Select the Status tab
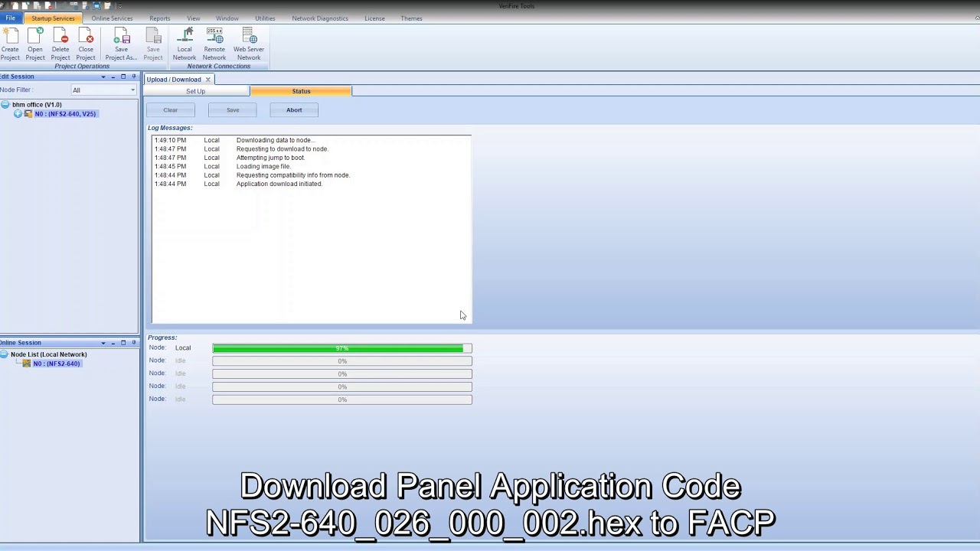980x551 pixels. [301, 91]
